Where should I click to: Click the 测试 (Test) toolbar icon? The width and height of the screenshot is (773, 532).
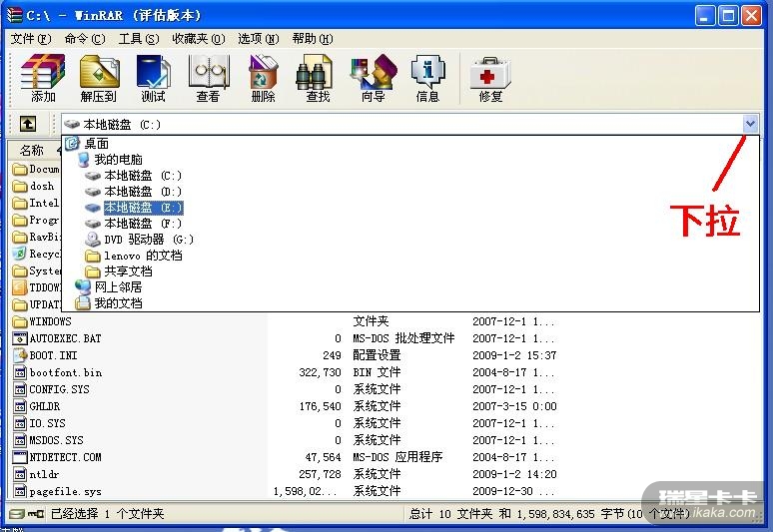coord(154,78)
